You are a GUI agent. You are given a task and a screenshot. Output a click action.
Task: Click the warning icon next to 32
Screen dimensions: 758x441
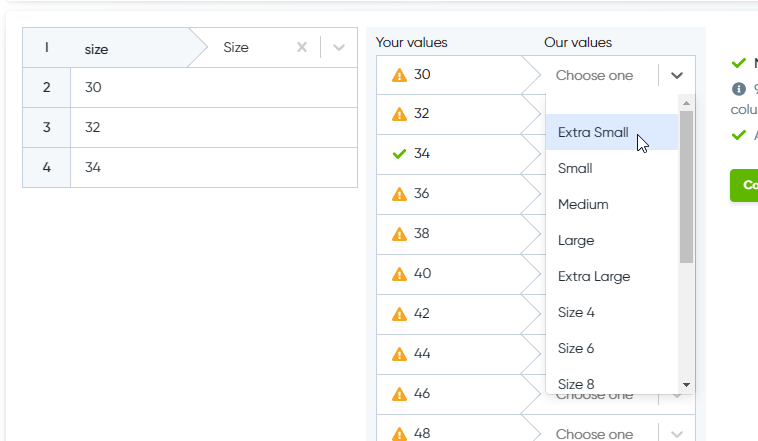click(x=399, y=114)
